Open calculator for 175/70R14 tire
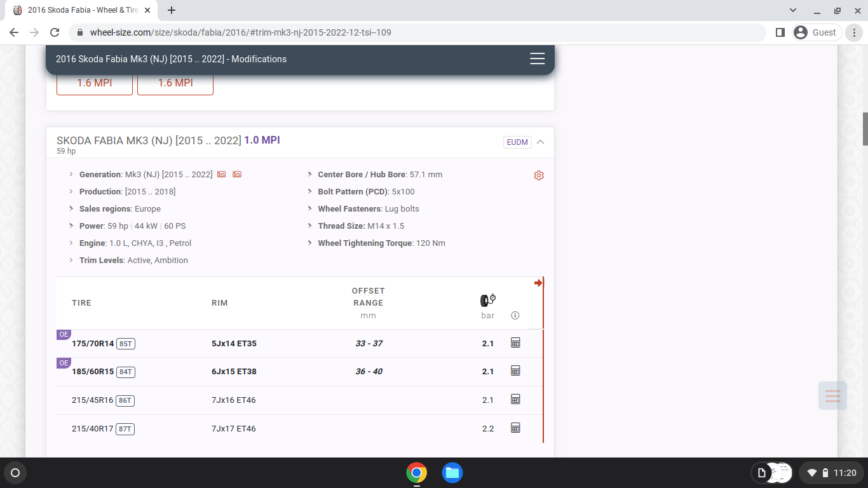This screenshot has width=868, height=488. point(515,343)
